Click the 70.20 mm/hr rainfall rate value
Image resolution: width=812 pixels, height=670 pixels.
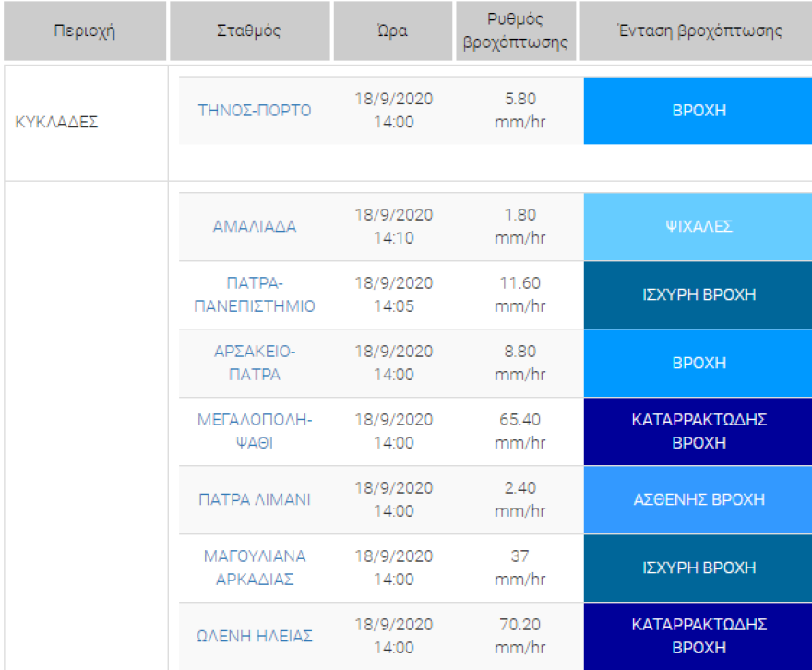[x=518, y=636]
